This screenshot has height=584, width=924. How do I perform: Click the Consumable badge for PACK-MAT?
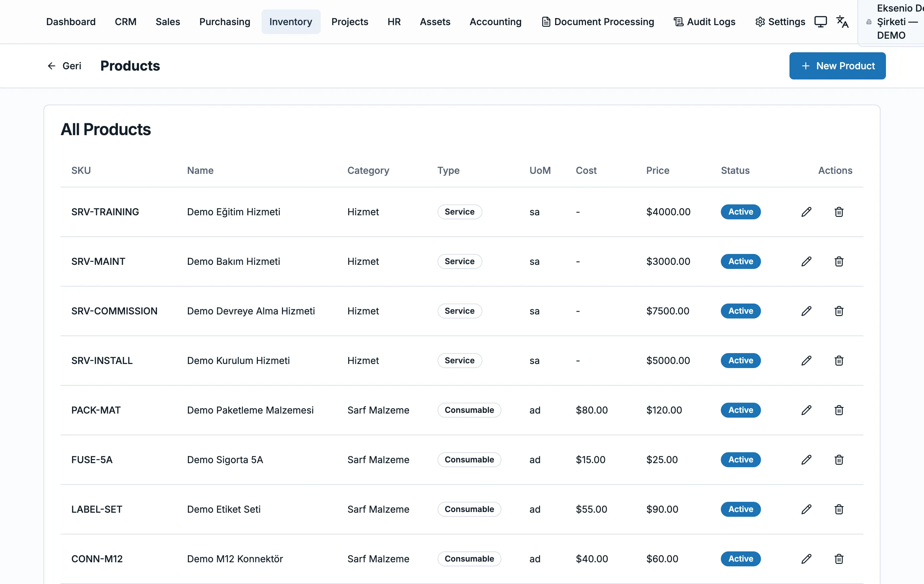469,410
